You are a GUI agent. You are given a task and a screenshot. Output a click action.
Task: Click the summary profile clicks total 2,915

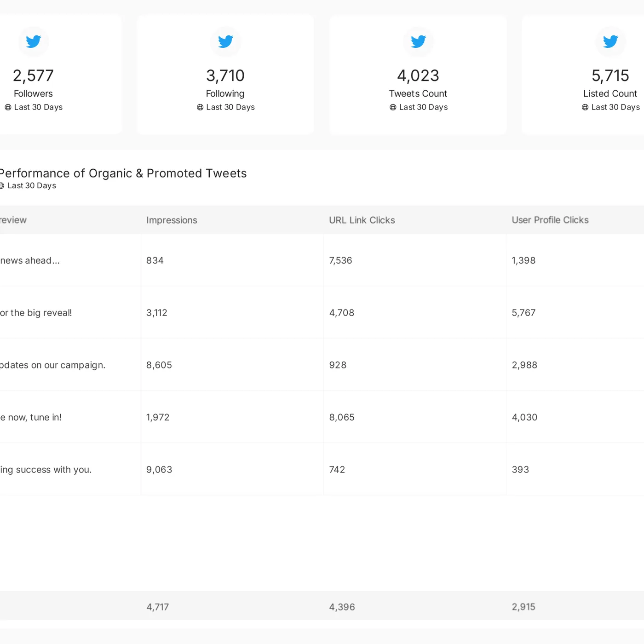pos(523,607)
